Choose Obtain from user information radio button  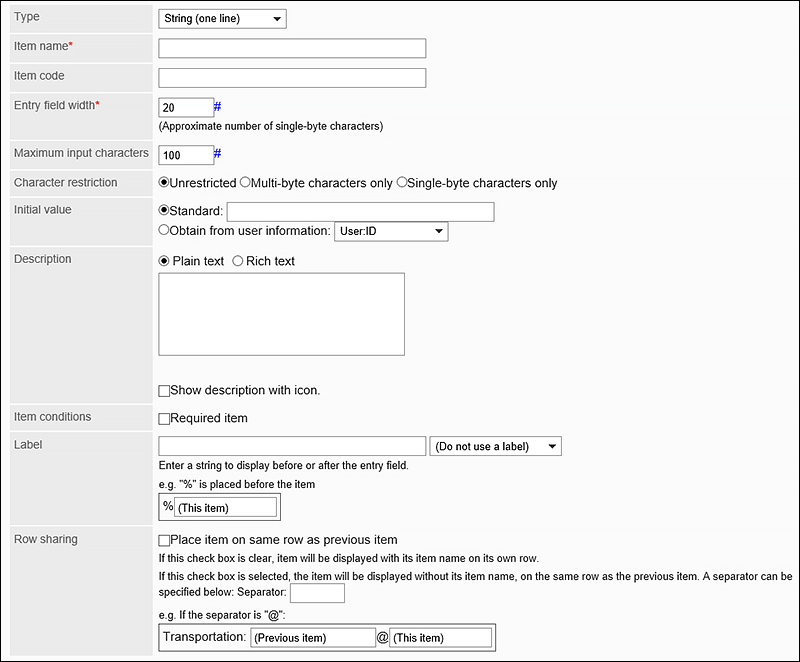point(164,230)
